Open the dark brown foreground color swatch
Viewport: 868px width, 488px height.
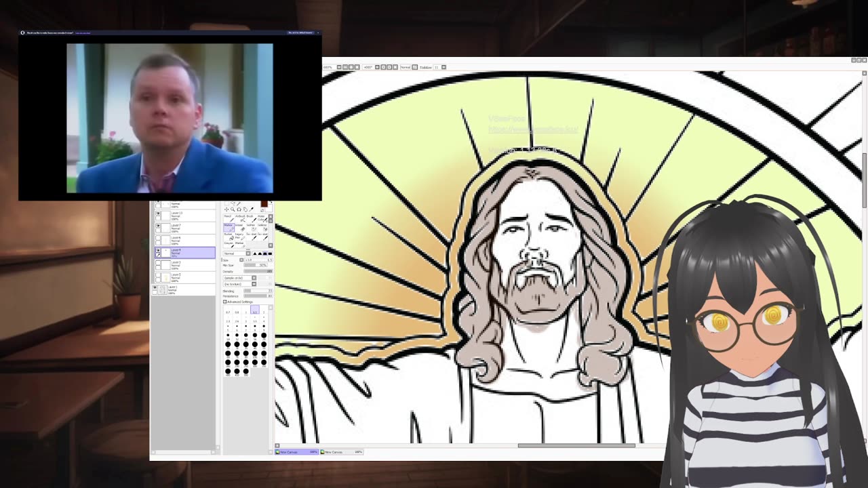(264, 203)
